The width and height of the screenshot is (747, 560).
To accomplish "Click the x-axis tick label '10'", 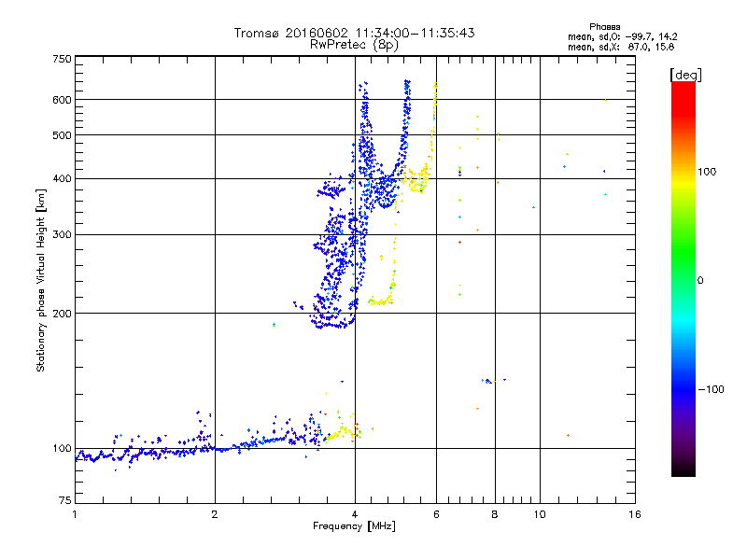I will coord(540,514).
